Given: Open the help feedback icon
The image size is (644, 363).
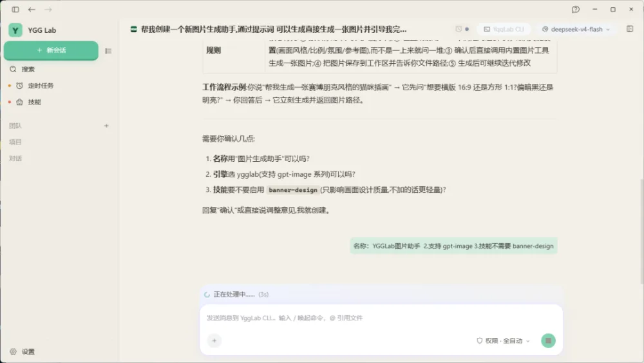Looking at the screenshot, I should [x=575, y=9].
